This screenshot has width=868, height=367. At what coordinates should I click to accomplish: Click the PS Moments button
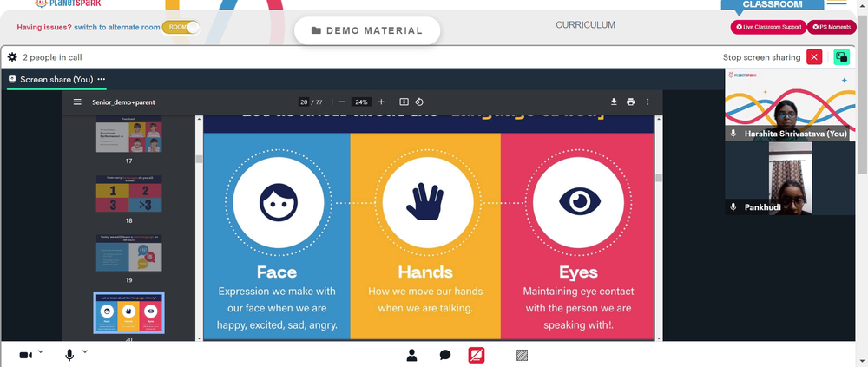832,27
